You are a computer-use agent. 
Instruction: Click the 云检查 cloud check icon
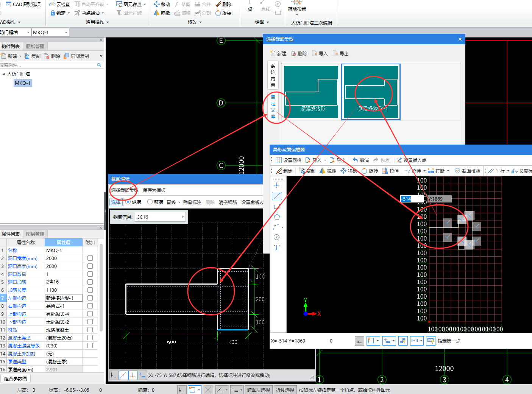point(53,4)
